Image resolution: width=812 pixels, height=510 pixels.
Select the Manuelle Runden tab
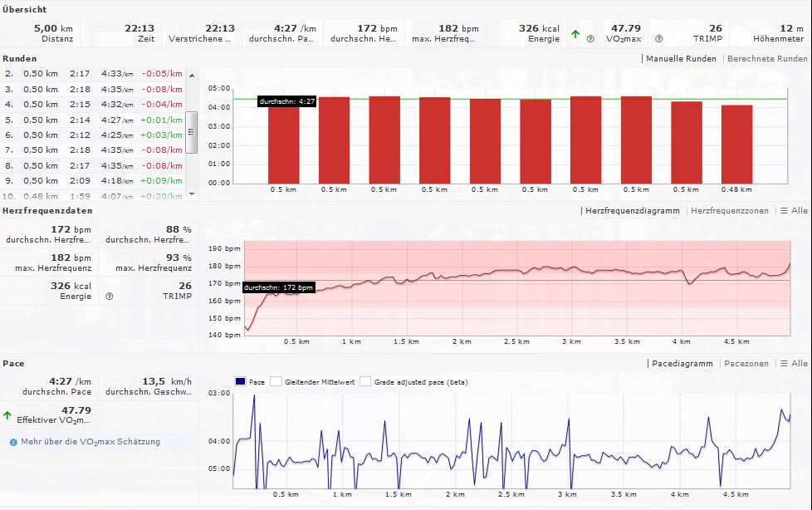pos(681,59)
